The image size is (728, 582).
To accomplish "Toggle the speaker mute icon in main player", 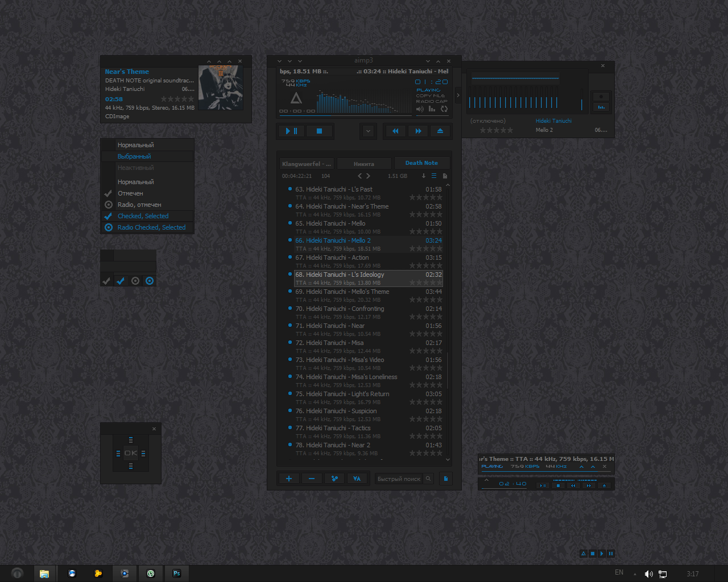I will (420, 109).
